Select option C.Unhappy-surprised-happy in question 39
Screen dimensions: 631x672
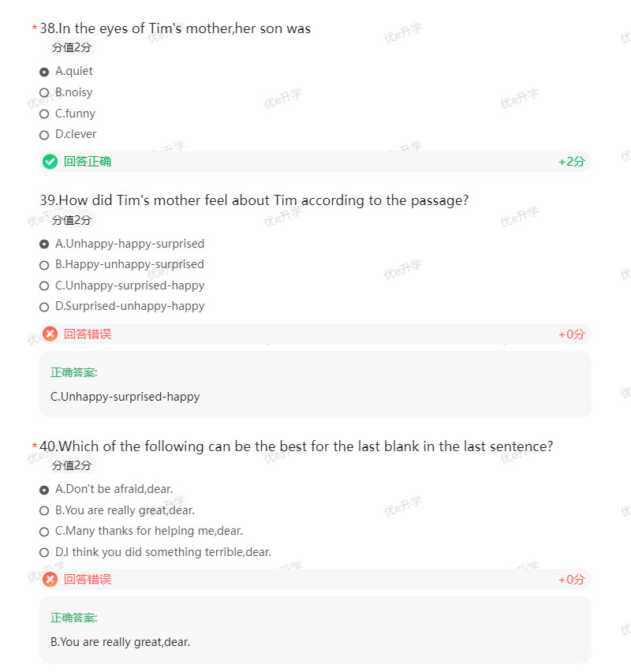point(44,286)
